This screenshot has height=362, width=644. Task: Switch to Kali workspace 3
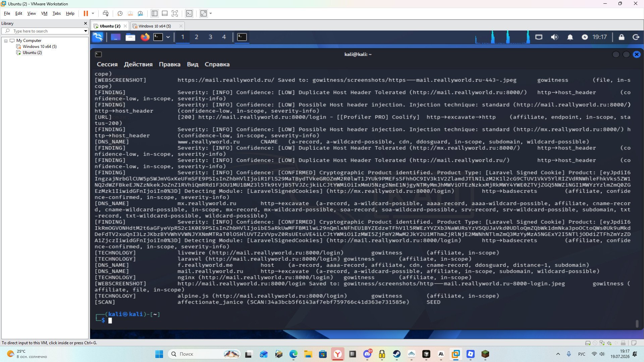[x=210, y=37]
